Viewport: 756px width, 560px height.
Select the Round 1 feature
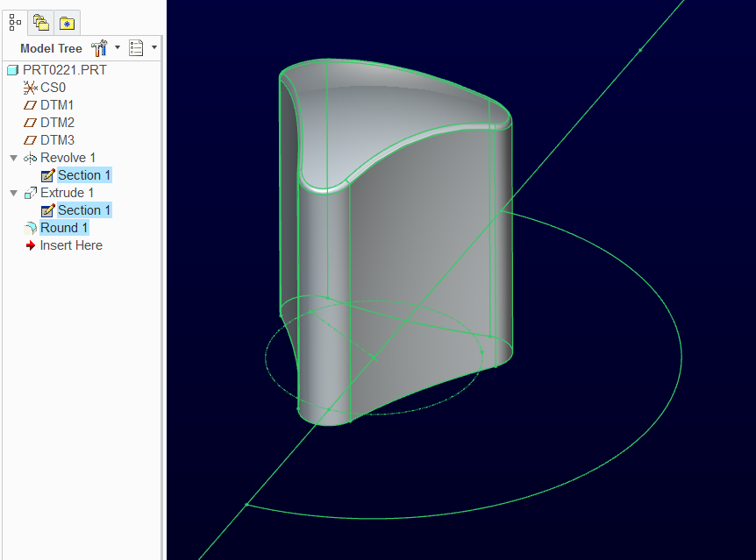tap(64, 228)
